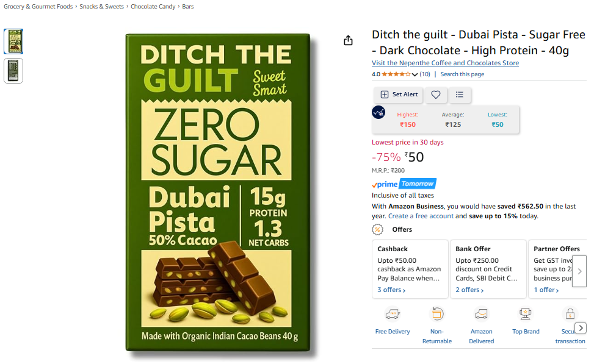The image size is (594, 364).
Task: Open 3 offers under Cashback
Action: (391, 290)
